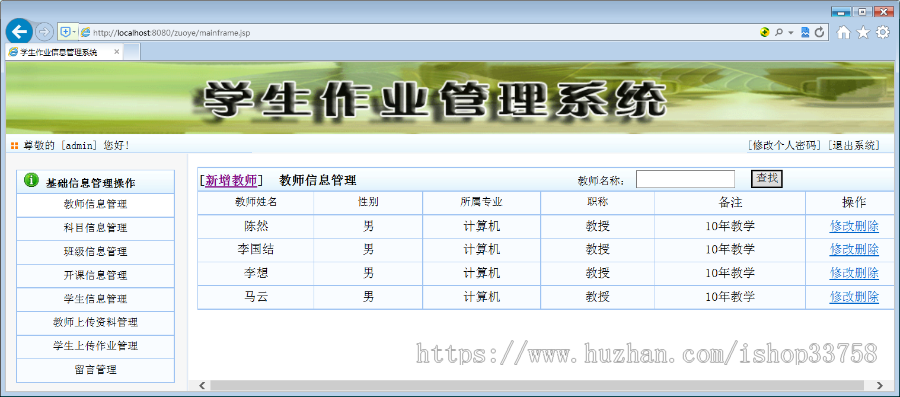Screen dimensions: 900x397
Task: Click the 职称 column header
Action: click(598, 203)
